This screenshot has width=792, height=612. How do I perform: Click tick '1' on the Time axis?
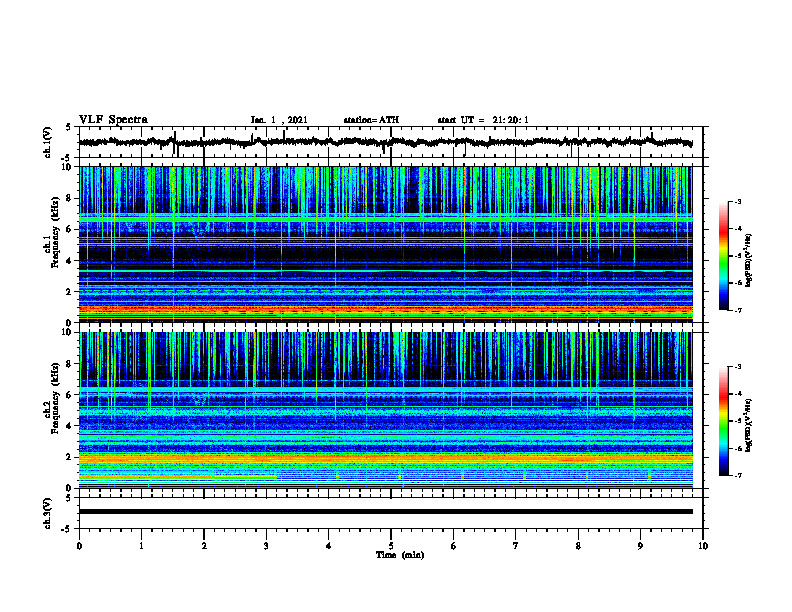click(141, 546)
